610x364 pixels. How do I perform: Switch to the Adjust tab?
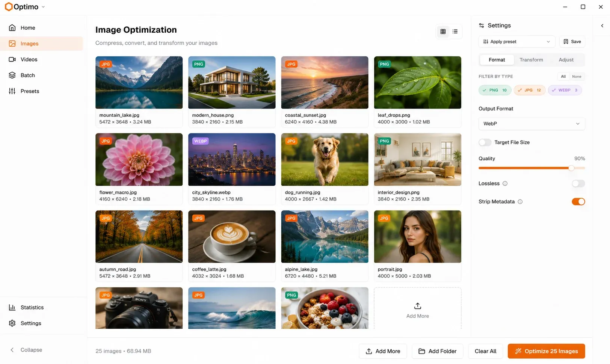(566, 60)
